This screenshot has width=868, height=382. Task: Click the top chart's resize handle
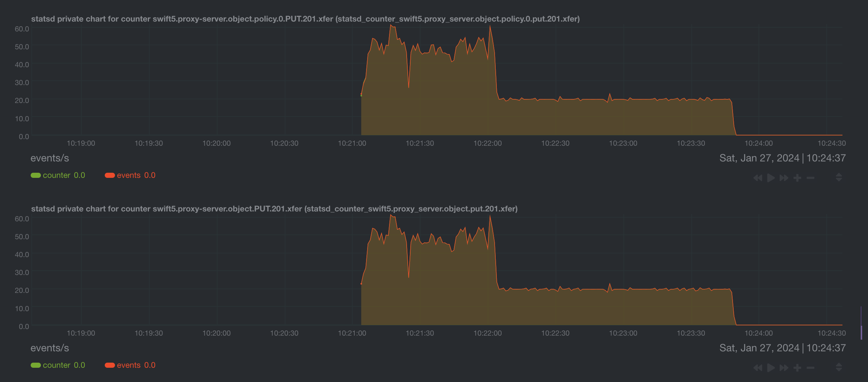pos(839,177)
